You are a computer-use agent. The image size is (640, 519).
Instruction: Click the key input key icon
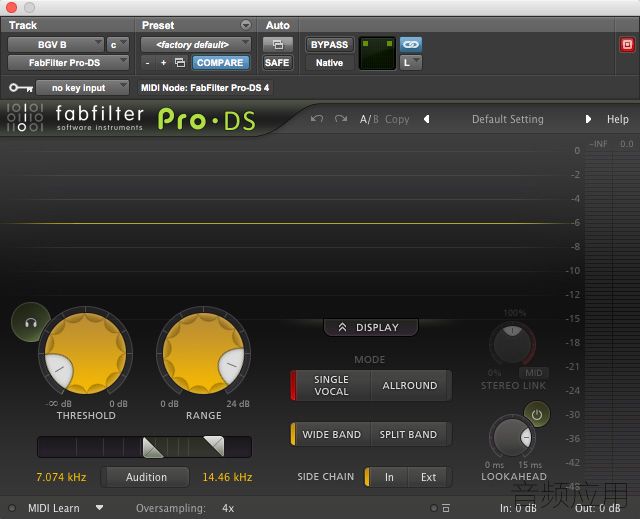[21, 87]
